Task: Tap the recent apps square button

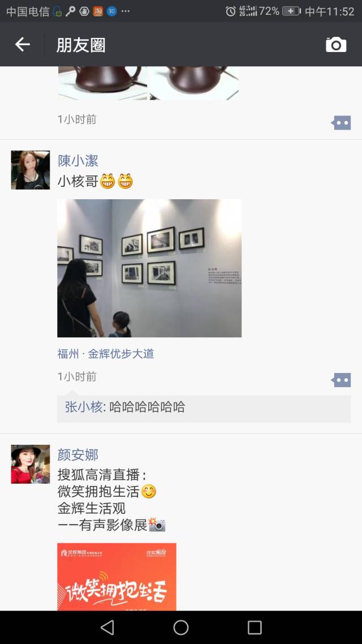Action: pos(255,627)
